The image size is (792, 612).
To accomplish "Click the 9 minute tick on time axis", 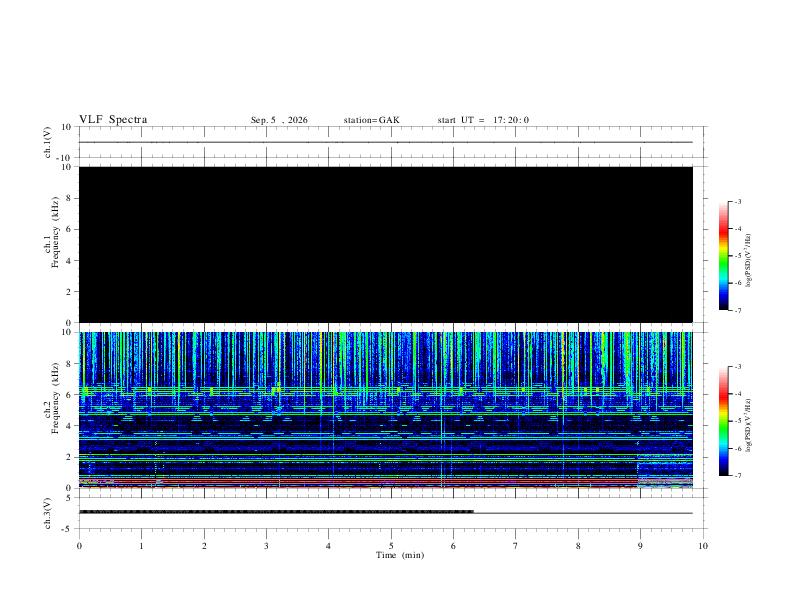I will click(x=640, y=546).
